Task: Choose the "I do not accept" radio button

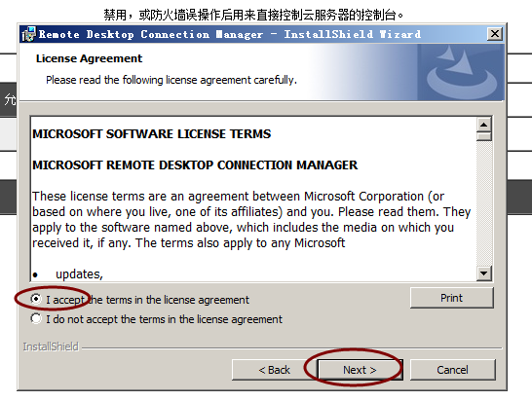Action: coord(36,318)
